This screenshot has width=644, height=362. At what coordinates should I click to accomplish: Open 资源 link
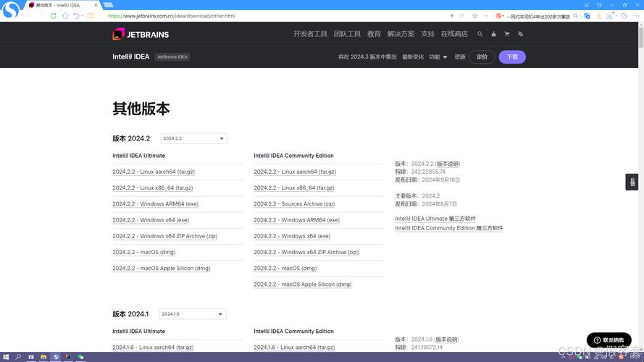(x=459, y=57)
